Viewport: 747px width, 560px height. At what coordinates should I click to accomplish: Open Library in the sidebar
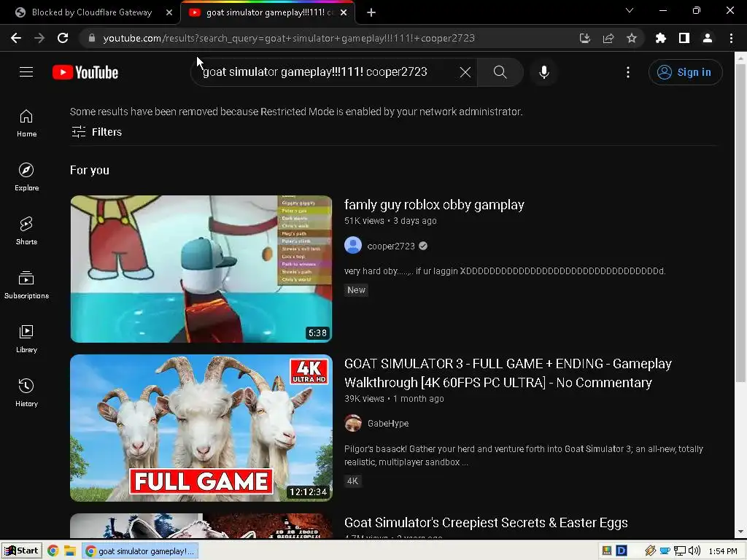point(26,338)
